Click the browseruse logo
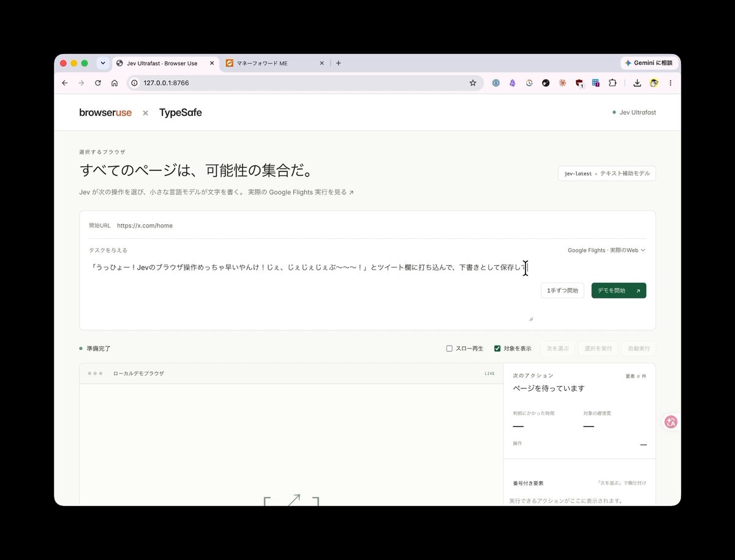Viewport: 735px width, 560px height. click(x=105, y=113)
